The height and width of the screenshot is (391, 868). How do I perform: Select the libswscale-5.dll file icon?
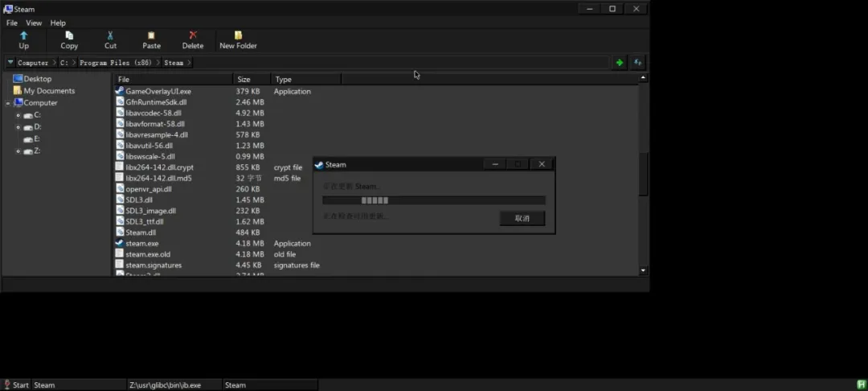[x=120, y=156]
